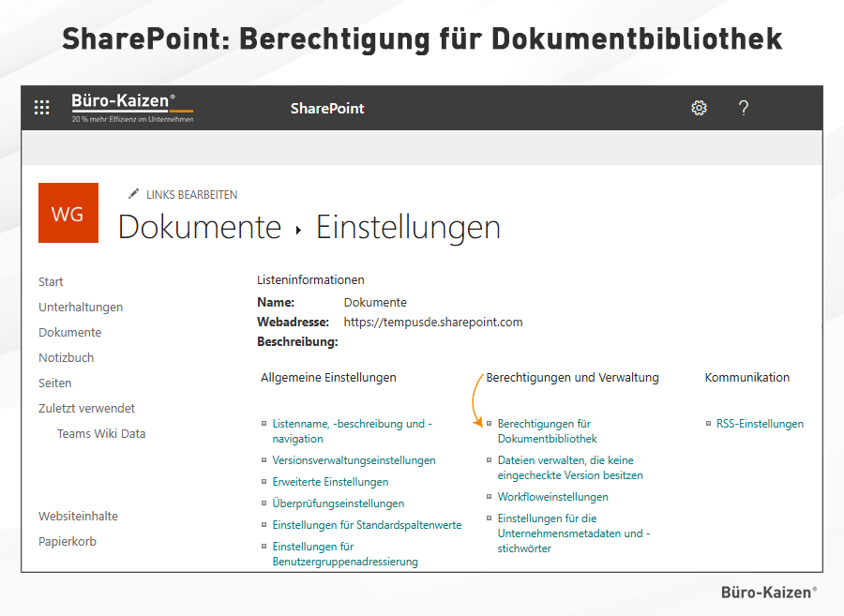Open Seiten in the left navigation

tap(55, 383)
